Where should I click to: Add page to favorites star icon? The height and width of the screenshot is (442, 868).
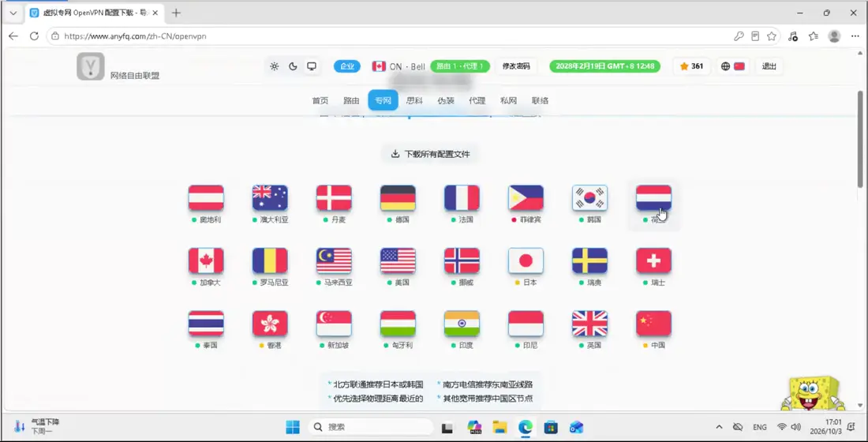coord(772,36)
